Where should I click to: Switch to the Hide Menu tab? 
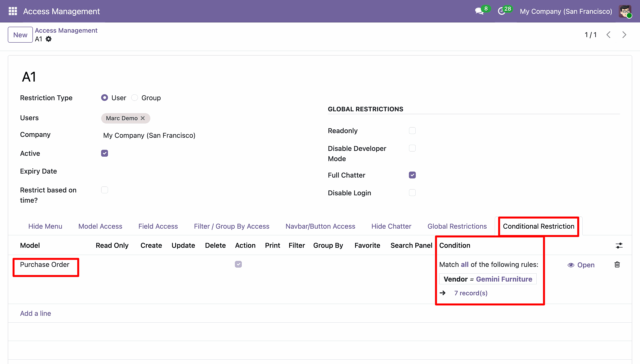click(45, 226)
